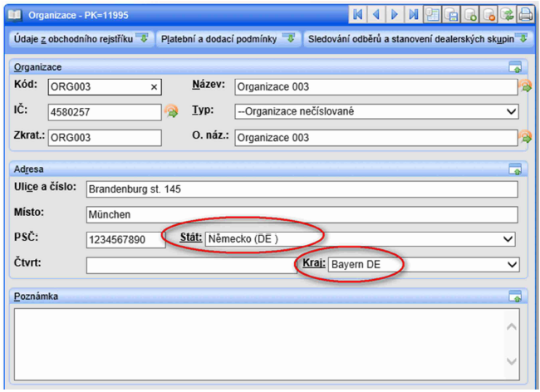Jump to the last record
540x392 pixels.
tap(413, 14)
